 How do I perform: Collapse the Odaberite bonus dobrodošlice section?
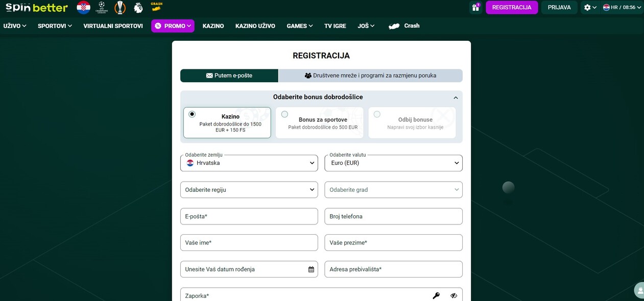455,97
